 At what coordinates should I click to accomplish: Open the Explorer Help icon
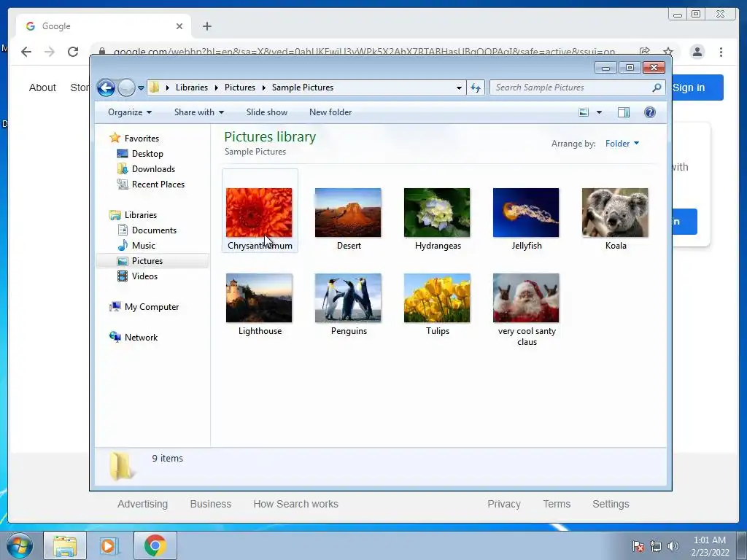650,112
